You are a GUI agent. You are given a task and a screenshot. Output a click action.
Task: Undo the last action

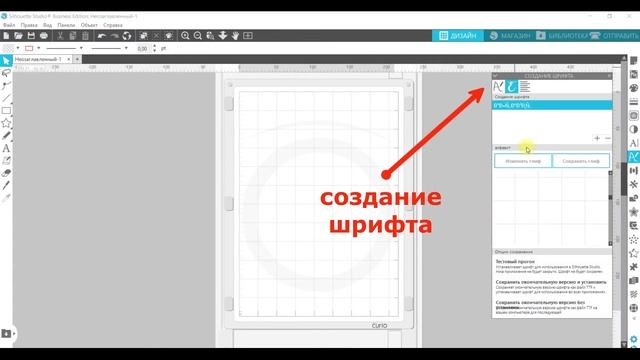(101, 36)
